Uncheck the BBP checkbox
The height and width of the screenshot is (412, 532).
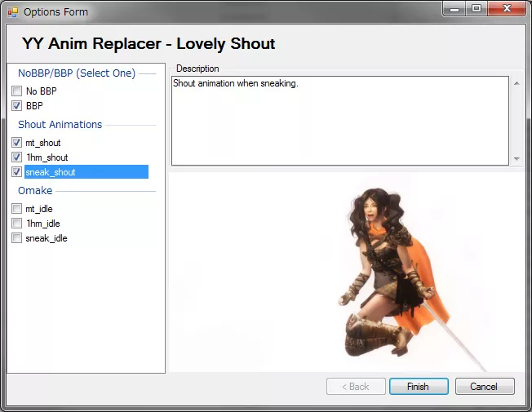(16, 105)
